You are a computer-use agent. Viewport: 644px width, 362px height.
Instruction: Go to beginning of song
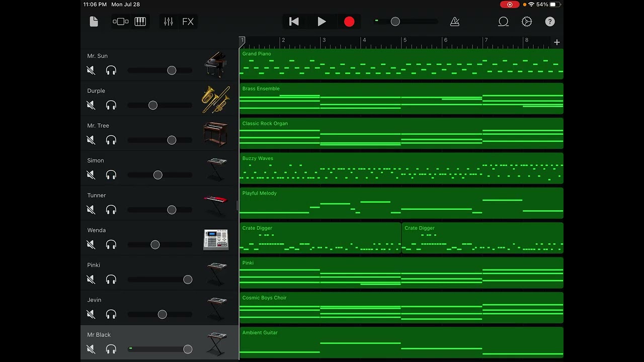(294, 22)
